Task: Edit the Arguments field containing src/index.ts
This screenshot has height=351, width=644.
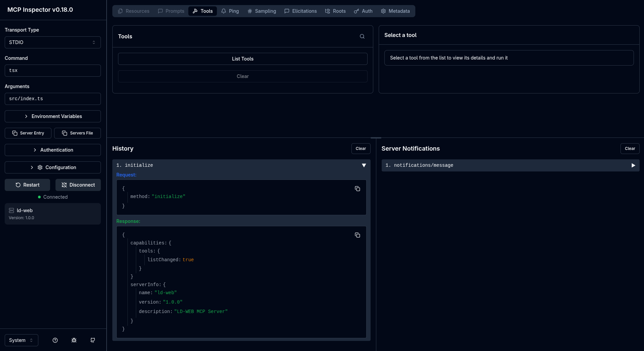Action: (x=52, y=99)
